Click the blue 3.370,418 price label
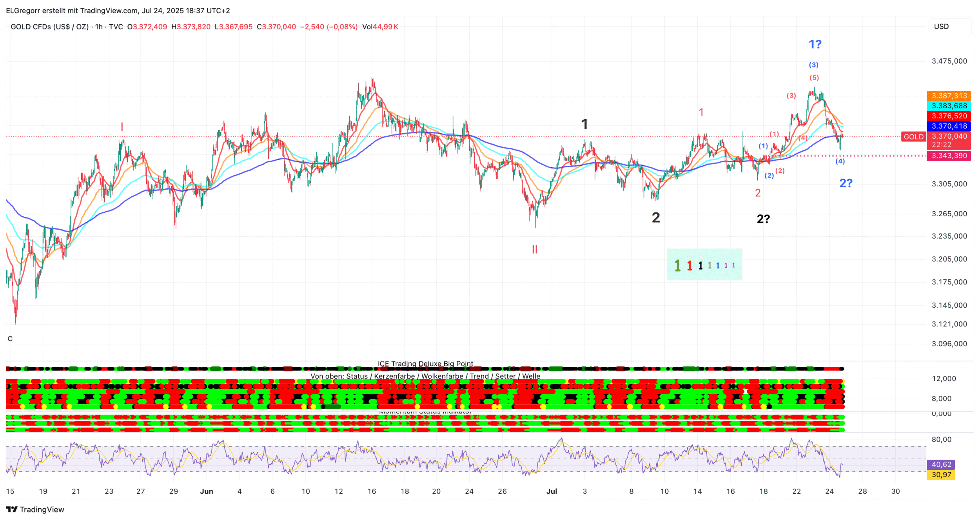980x520 pixels. (949, 126)
